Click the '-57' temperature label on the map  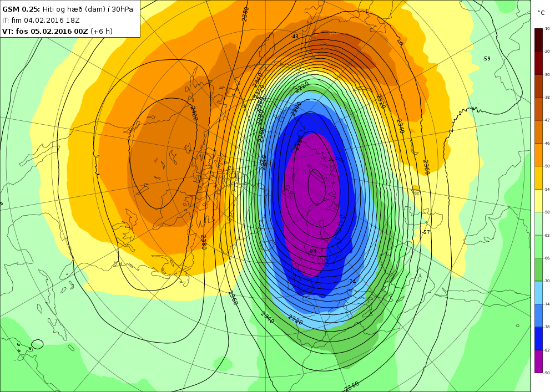(426, 232)
